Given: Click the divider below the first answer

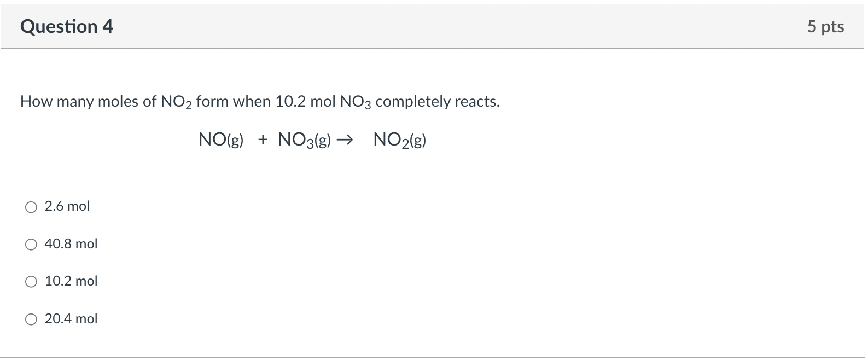Looking at the screenshot, I should click(x=432, y=225).
